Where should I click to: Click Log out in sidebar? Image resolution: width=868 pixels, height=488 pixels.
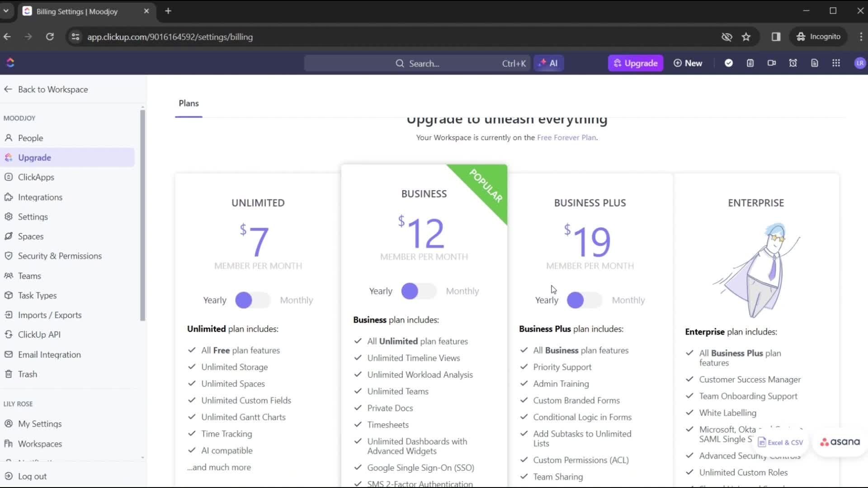tap(26, 476)
